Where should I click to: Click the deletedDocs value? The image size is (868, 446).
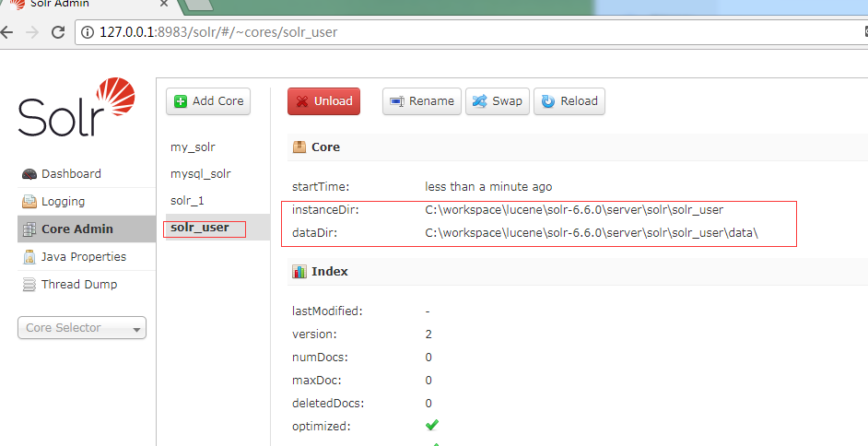[428, 404]
